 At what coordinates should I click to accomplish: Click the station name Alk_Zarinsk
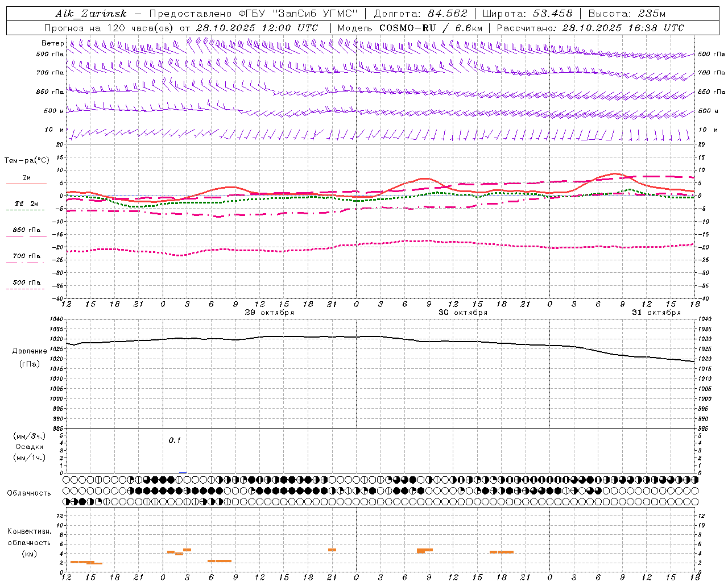91,14
